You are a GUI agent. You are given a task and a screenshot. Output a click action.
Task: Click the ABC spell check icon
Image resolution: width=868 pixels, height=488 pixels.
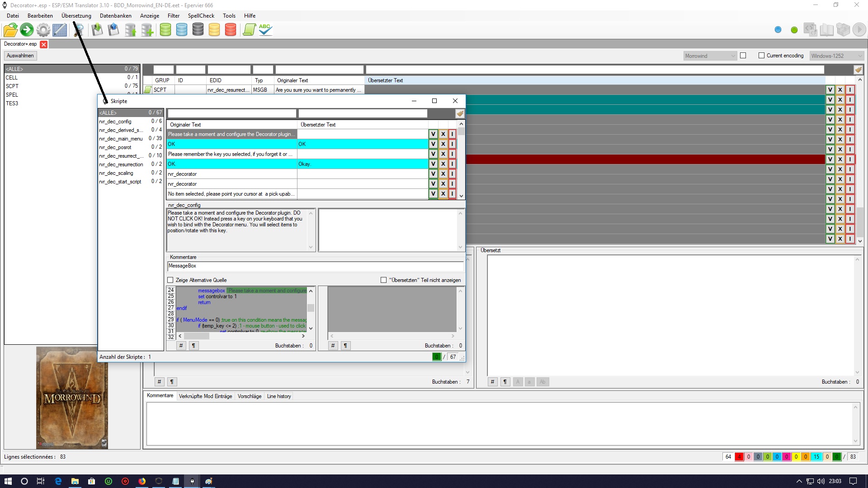point(265,30)
